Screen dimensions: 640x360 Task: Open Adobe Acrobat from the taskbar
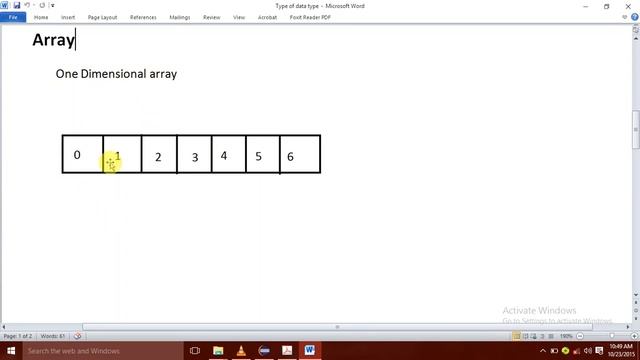coord(287,351)
